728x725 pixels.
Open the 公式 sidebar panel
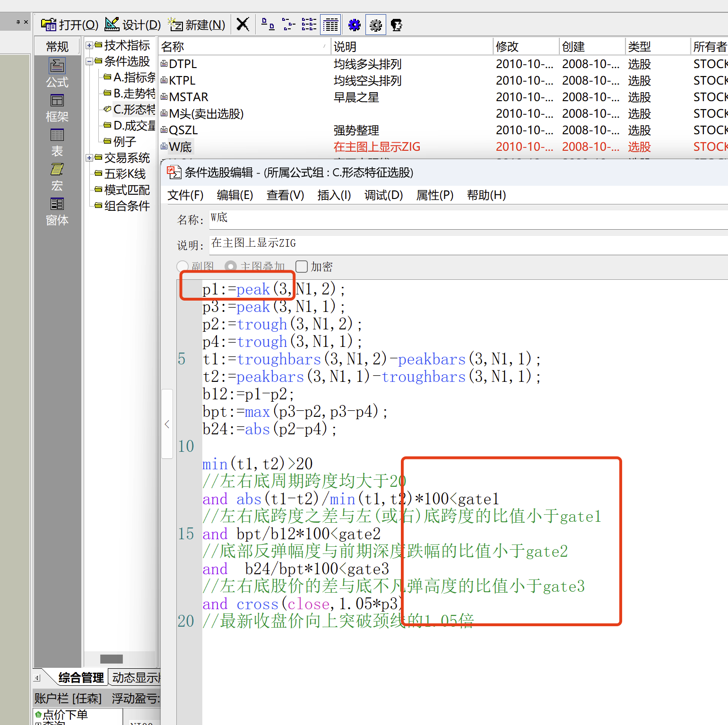57,72
